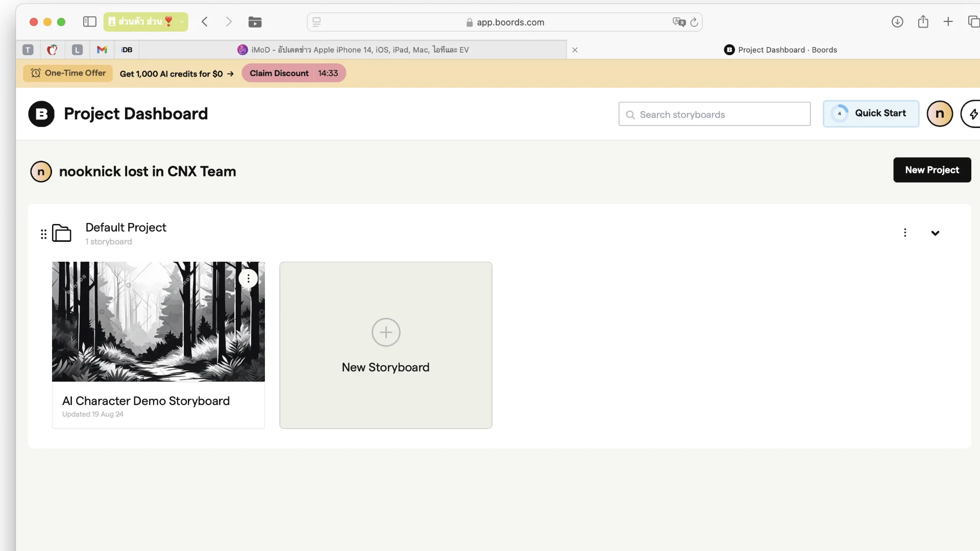Open Default Project three-dot options menu
Screen dimensions: 980x551
click(905, 233)
